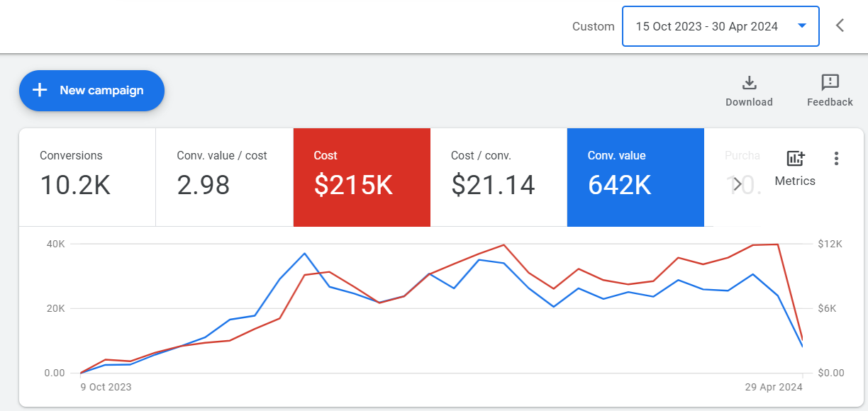Open the Metrics chooser icon
This screenshot has width=868, height=411.
(x=795, y=159)
